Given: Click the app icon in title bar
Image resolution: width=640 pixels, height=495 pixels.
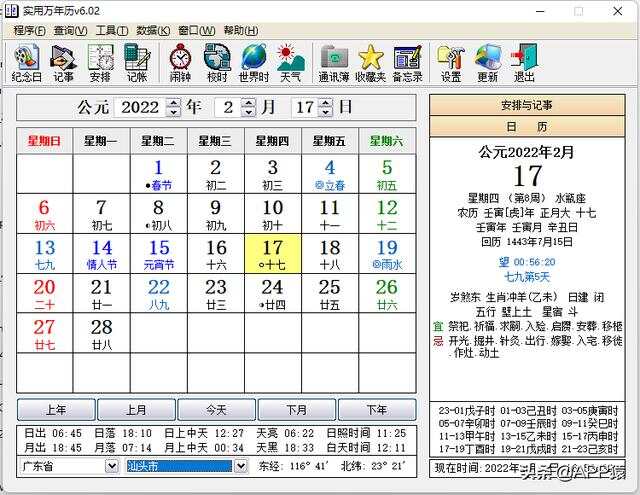Looking at the screenshot, I should [x=11, y=11].
